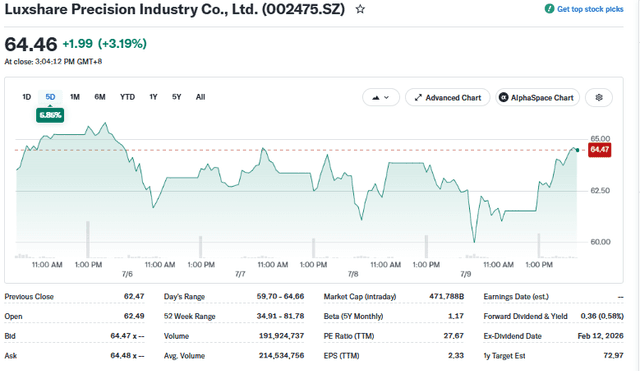Select the 1D time range tab

point(27,97)
